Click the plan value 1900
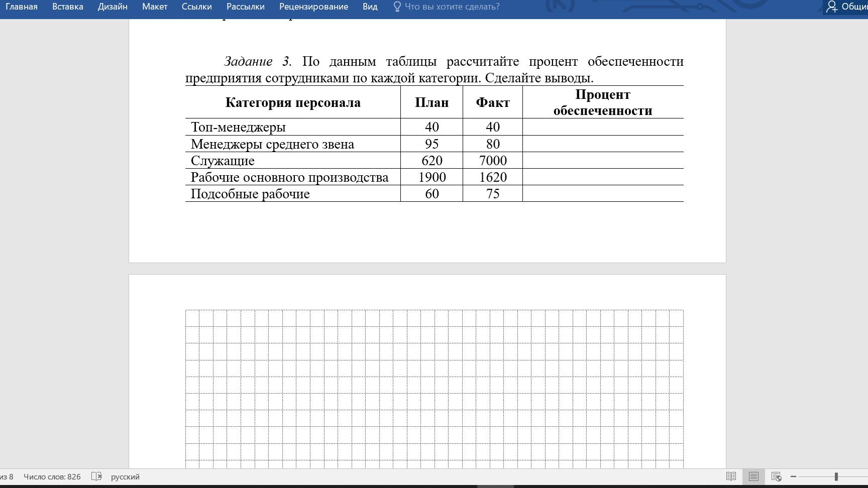 [432, 177]
